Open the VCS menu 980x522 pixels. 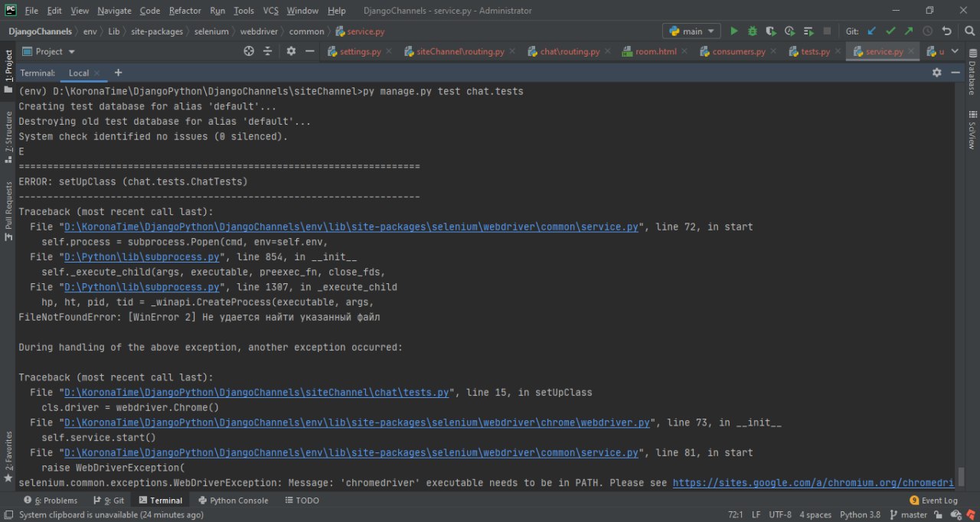coord(271,11)
